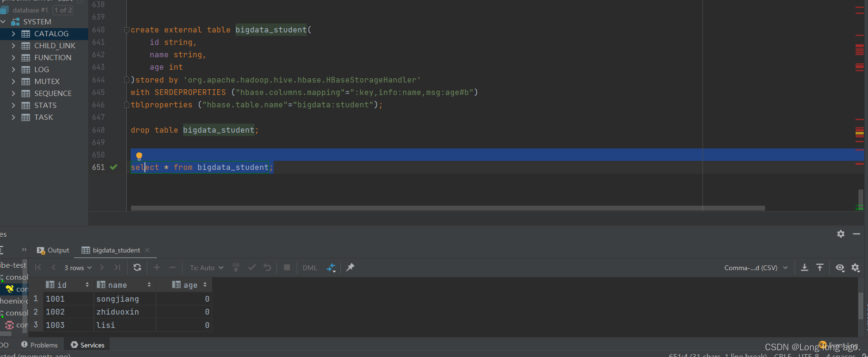Open the 3 rows page size dropdown
The image size is (868, 357).
pyautogui.click(x=78, y=268)
